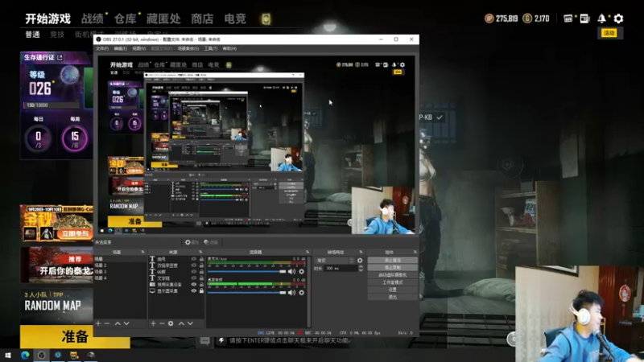Open 帮助(H) menu in OBS
The width and height of the screenshot is (644, 362).
[x=229, y=48]
